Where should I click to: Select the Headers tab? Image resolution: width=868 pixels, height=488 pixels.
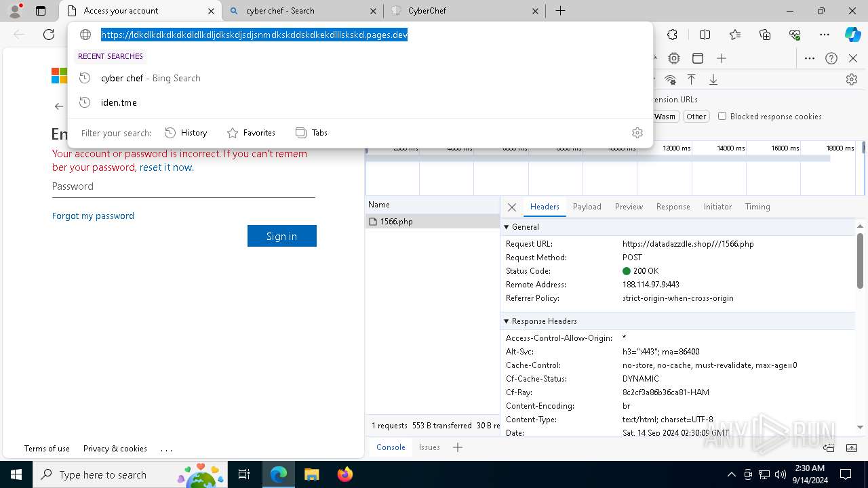545,207
